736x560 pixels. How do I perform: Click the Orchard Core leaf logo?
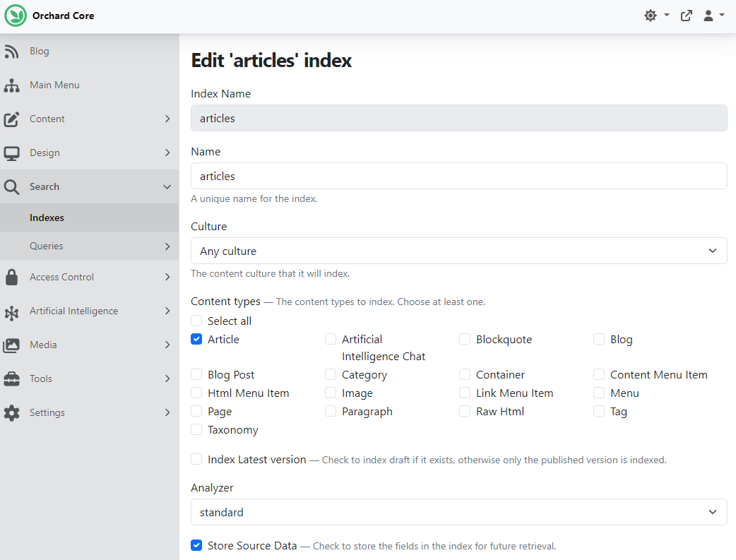point(16,16)
